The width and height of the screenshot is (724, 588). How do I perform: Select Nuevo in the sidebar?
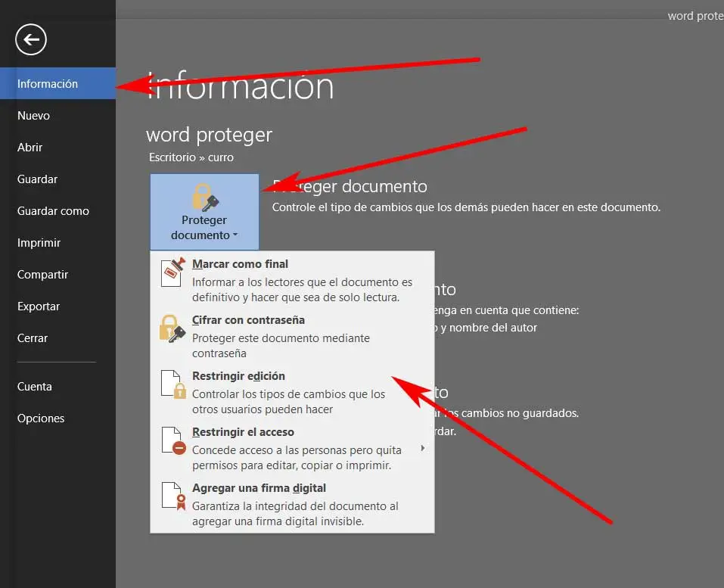57,116
